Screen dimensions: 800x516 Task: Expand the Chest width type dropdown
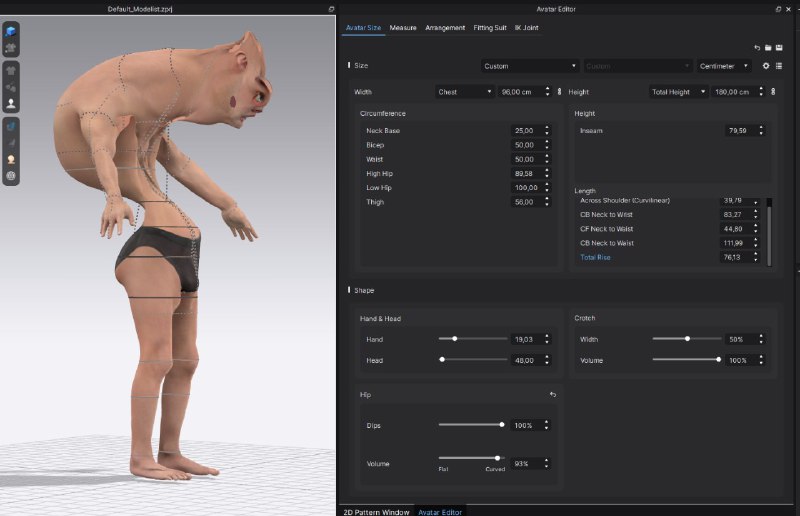[x=464, y=92]
